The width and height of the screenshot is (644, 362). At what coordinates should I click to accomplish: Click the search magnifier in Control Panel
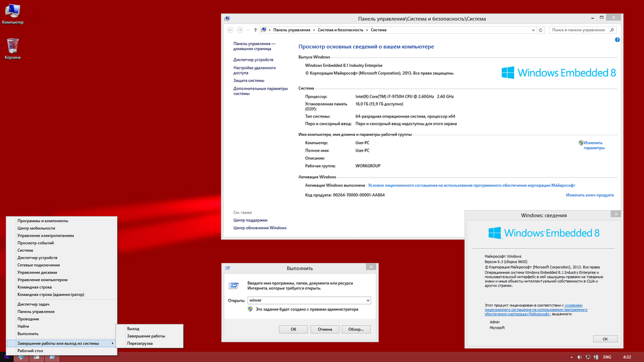(612, 30)
